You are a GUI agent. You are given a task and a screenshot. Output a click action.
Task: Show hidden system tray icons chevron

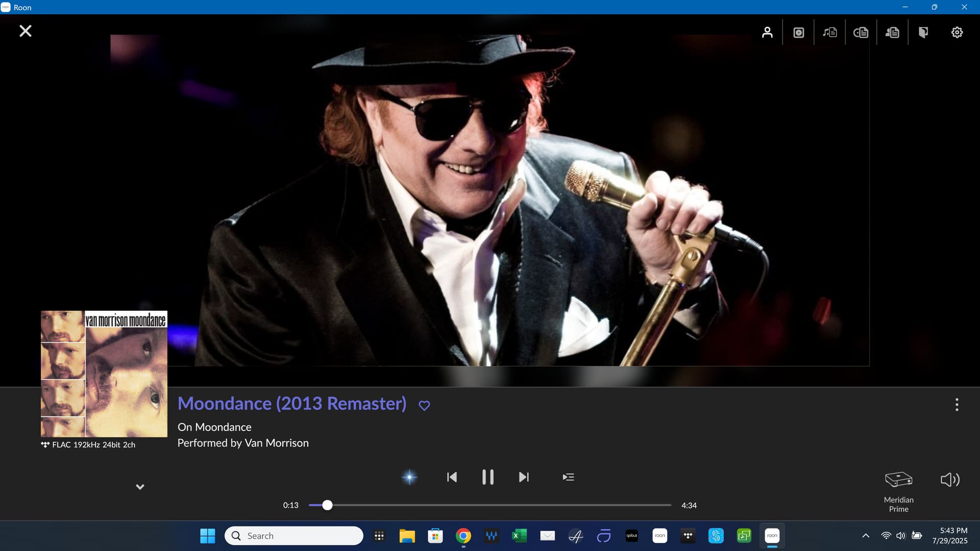coord(866,536)
